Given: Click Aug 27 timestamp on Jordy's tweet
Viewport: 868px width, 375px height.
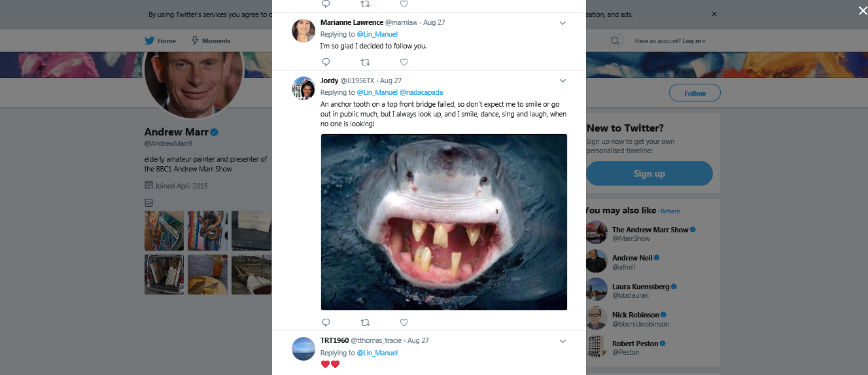Looking at the screenshot, I should click(391, 80).
